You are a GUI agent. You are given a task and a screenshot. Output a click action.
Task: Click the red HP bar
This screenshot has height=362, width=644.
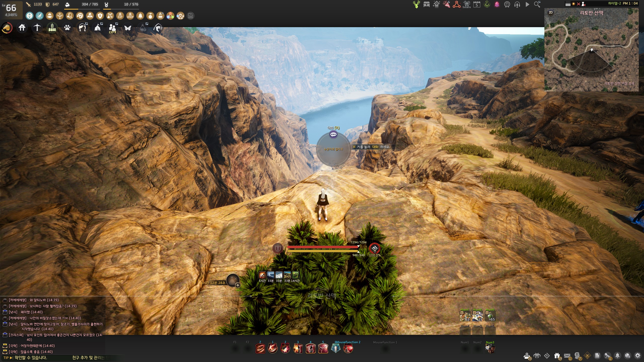[323, 247]
